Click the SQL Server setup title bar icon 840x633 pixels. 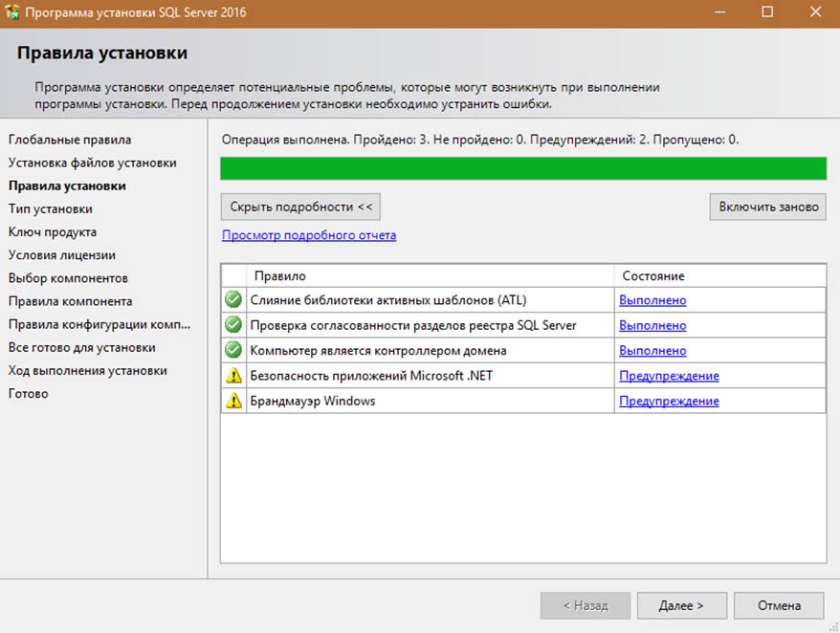pyautogui.click(x=12, y=11)
